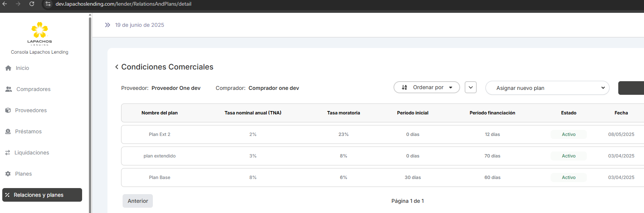
Task: Click the browser address bar URL
Action: pos(123,4)
